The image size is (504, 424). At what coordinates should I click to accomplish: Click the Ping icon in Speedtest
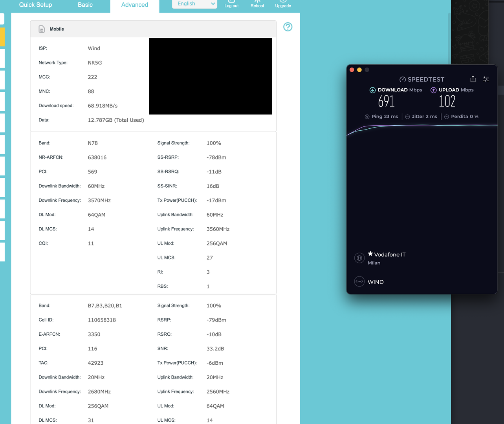[367, 117]
